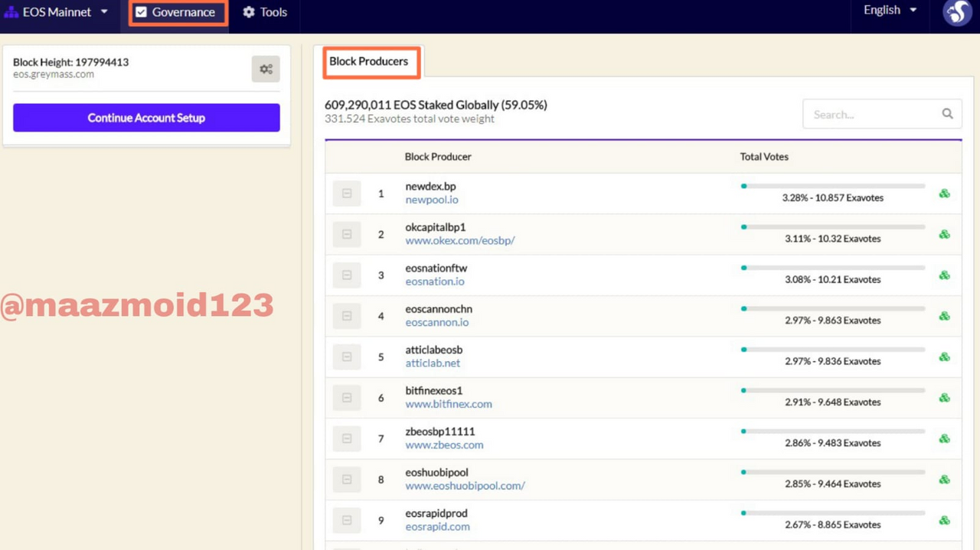Toggle vote checkbox for newdex.bp

pos(347,194)
